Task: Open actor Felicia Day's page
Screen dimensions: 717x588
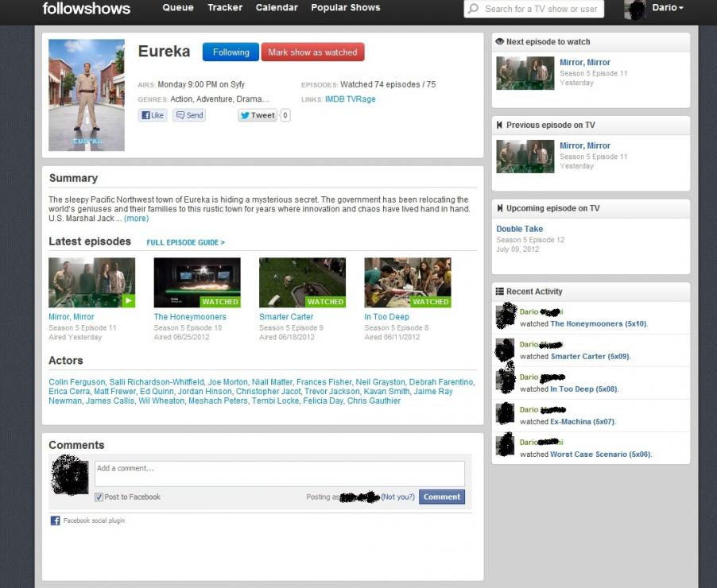Action: tap(323, 401)
